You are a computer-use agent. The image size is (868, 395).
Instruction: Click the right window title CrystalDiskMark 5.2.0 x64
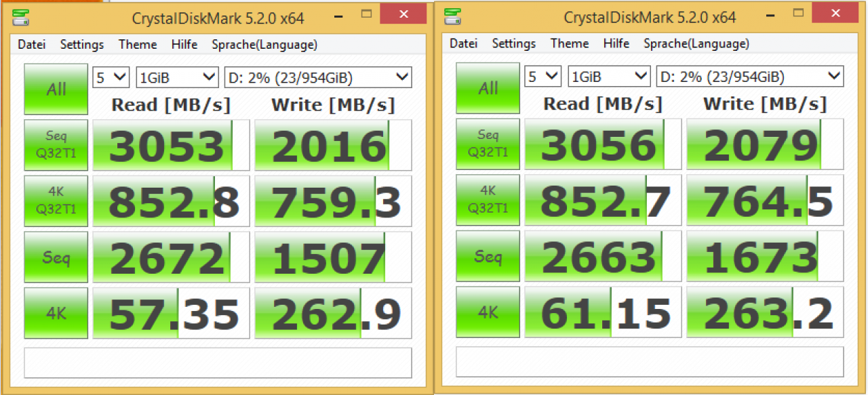tap(650, 17)
